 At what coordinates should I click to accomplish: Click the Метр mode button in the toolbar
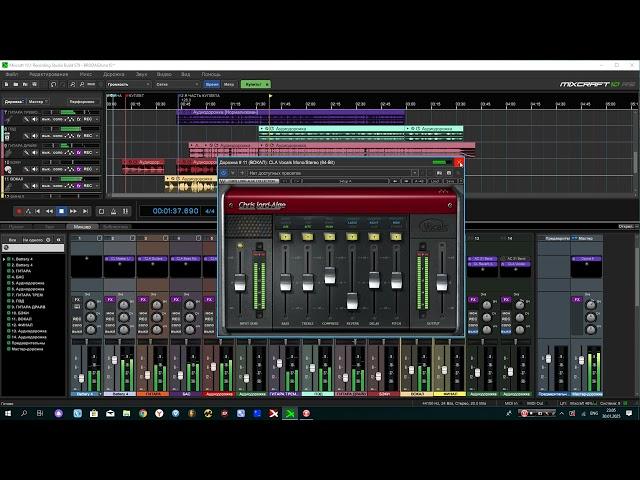[x=229, y=84]
